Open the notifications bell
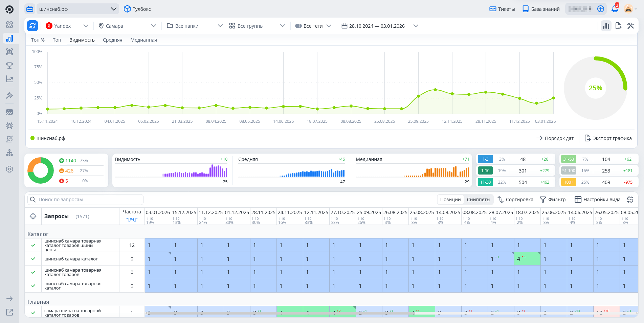The height and width of the screenshot is (323, 644). click(x=615, y=9)
